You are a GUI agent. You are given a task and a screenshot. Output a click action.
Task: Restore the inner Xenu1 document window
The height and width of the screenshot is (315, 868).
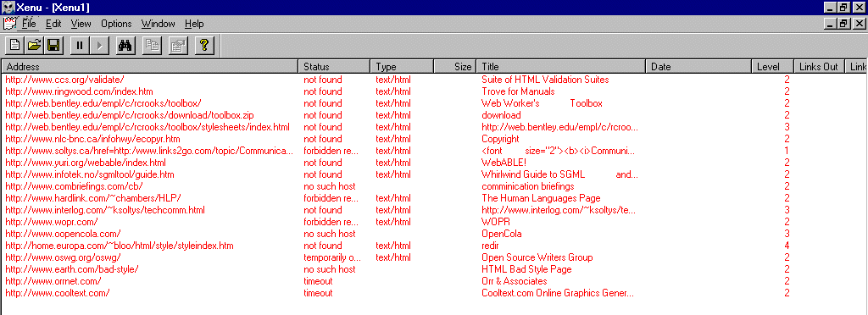tap(843, 24)
